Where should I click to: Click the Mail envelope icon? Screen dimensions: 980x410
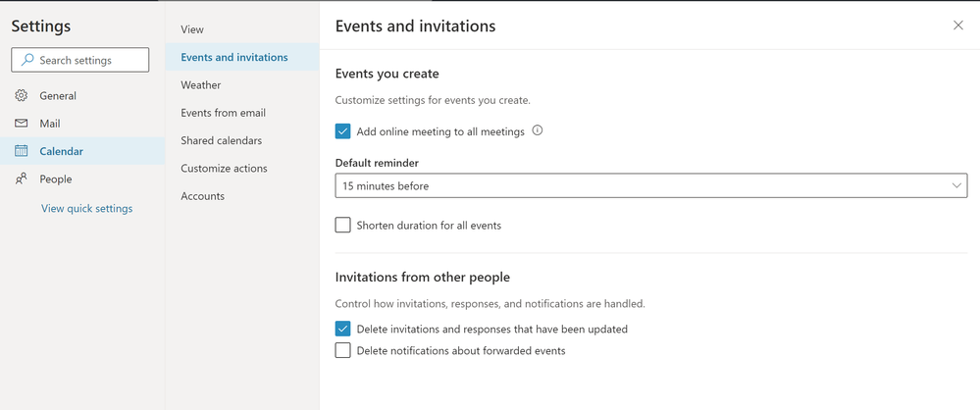point(21,124)
